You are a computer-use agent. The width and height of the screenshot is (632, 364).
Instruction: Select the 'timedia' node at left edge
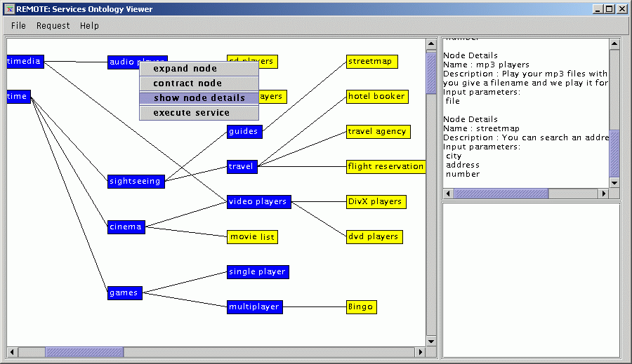[x=25, y=61]
